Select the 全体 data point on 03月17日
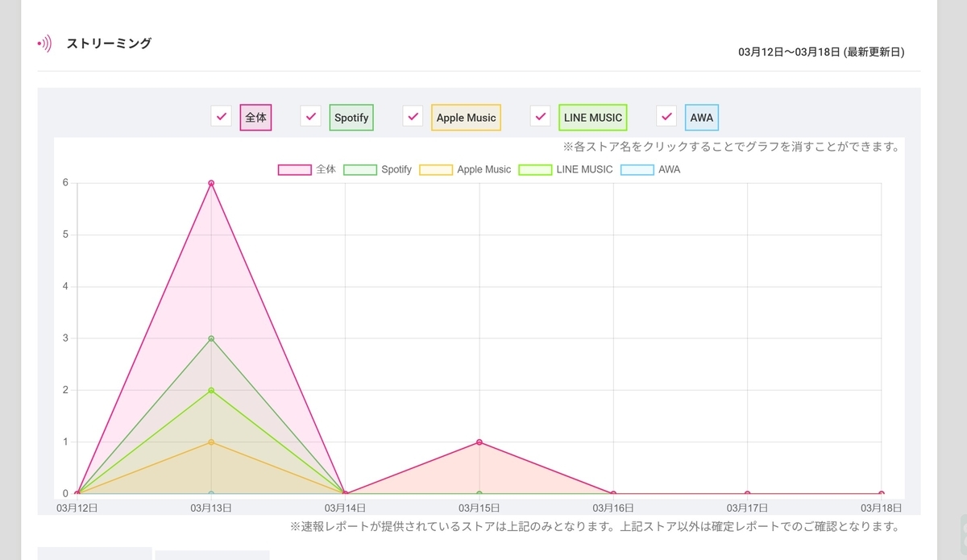The width and height of the screenshot is (967, 560). (747, 493)
